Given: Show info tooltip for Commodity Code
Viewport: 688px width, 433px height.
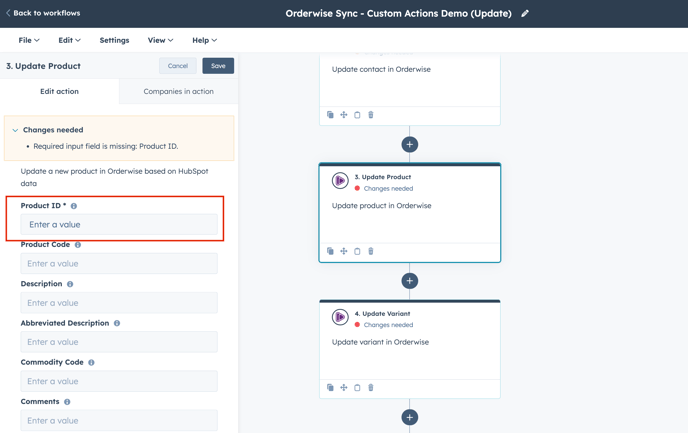Looking at the screenshot, I should point(91,362).
